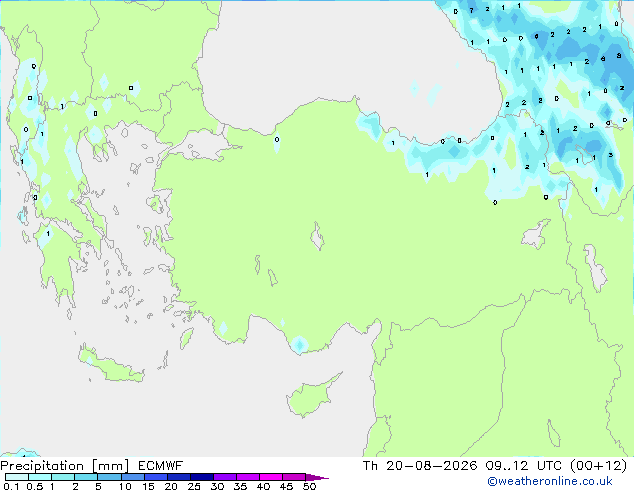Click the open Black Sea area

coord(344,61)
